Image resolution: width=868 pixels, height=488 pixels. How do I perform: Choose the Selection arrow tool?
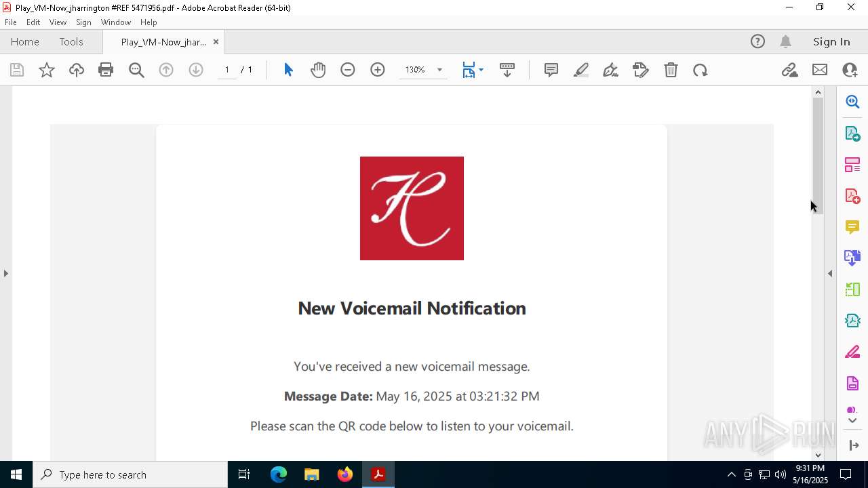[288, 70]
